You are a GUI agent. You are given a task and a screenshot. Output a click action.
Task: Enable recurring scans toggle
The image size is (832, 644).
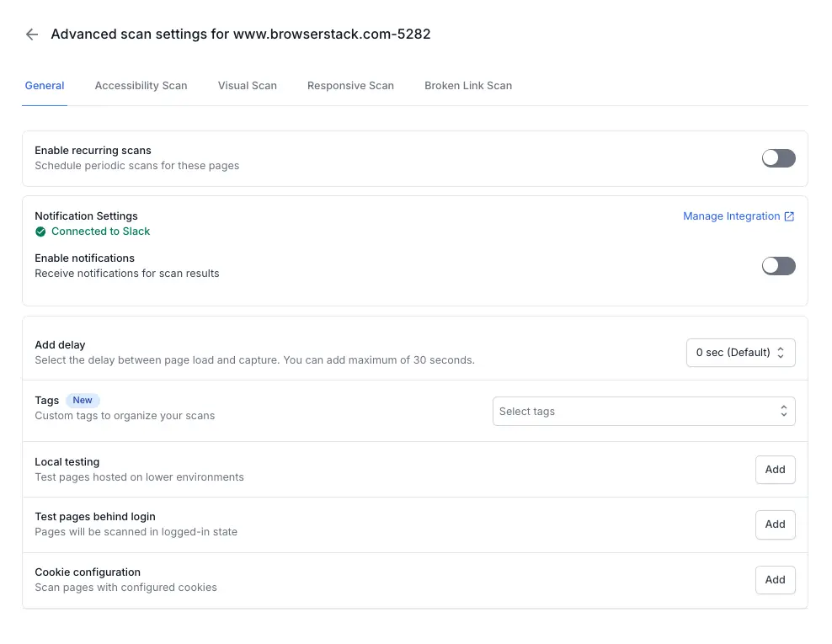tap(778, 158)
